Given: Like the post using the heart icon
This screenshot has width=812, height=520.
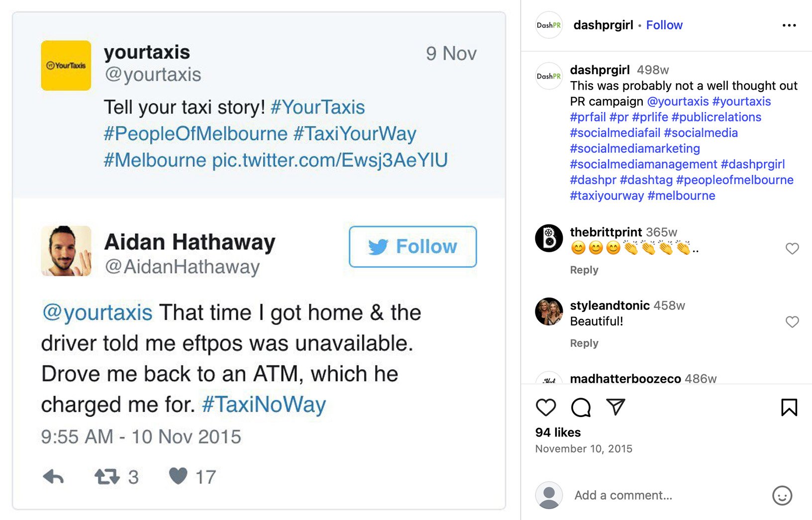Looking at the screenshot, I should 546,408.
